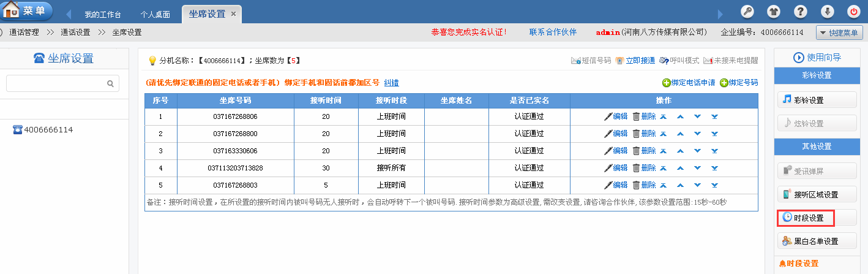Click the key (password) icon in header
This screenshot has height=274, width=868.
click(747, 12)
